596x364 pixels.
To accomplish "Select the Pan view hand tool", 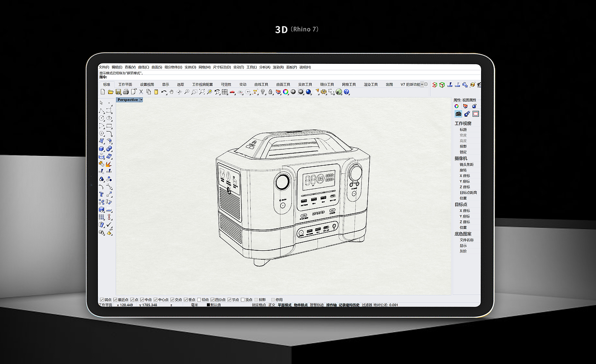I will click(172, 92).
